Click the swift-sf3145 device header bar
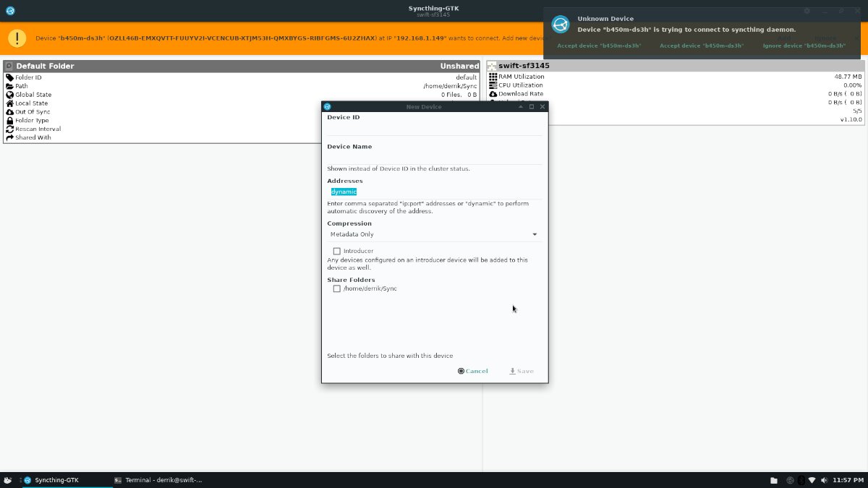This screenshot has height=488, width=868. click(x=674, y=66)
